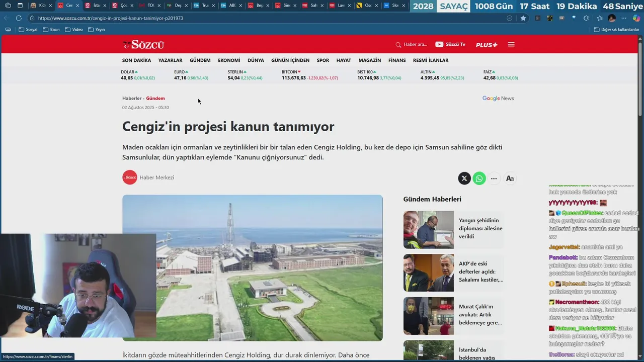This screenshot has height=362, width=644.
Task: Open the Basın bookmarks folder
Action: (52, 30)
